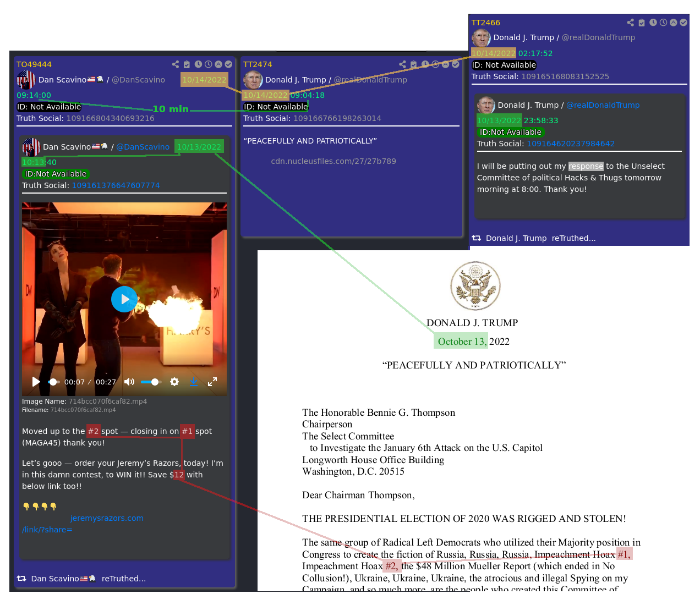Image resolution: width=700 pixels, height=594 pixels.
Task: Click the share icon on card TT2466
Action: tap(631, 23)
